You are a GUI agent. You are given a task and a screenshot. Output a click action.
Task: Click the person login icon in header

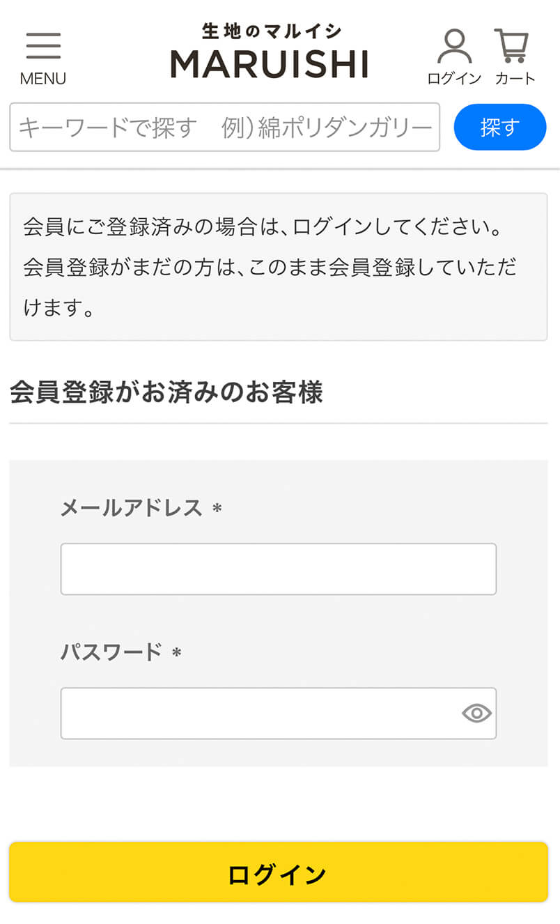(x=454, y=46)
